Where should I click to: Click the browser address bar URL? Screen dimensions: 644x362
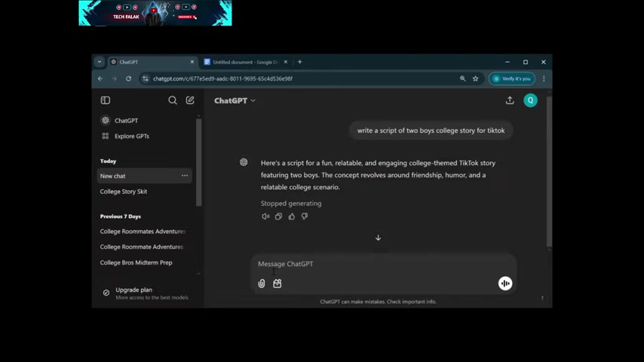tap(222, 78)
